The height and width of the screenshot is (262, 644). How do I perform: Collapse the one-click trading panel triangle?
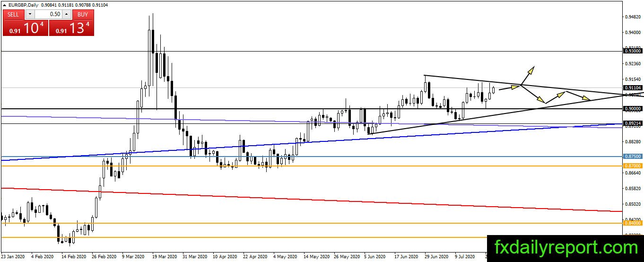click(x=4, y=5)
